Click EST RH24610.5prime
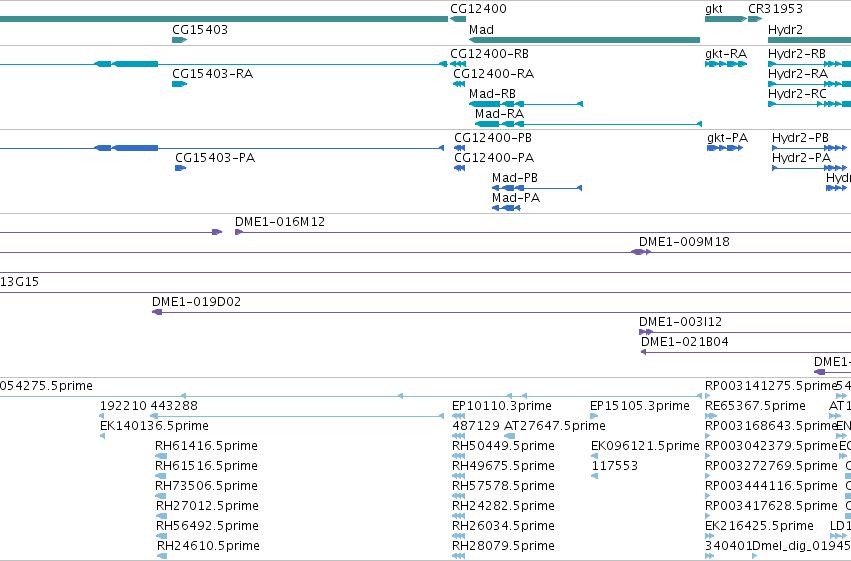Screen dimensions: 851x561 click(x=208, y=546)
